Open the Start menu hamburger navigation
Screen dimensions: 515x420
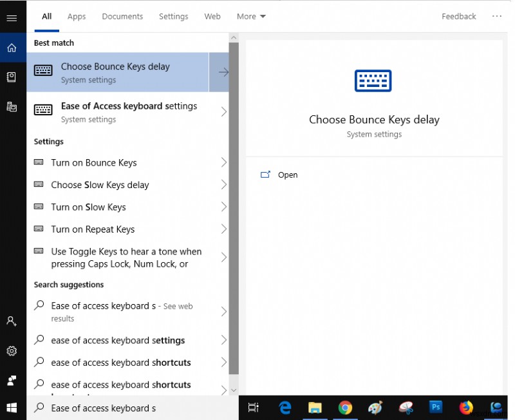(x=12, y=17)
